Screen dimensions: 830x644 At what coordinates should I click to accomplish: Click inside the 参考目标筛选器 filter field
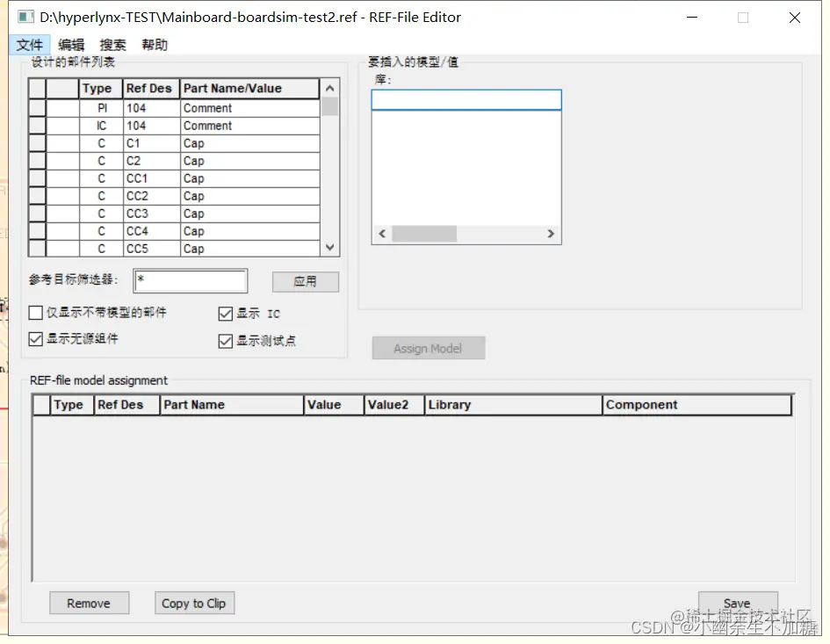tap(190, 280)
